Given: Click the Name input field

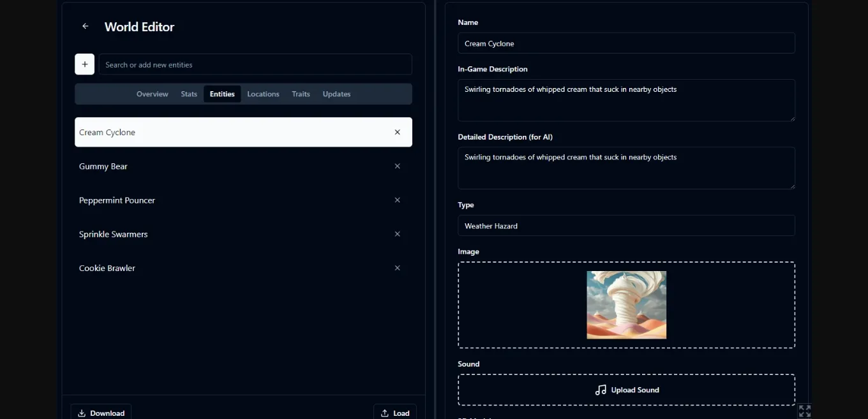Looking at the screenshot, I should pos(626,43).
